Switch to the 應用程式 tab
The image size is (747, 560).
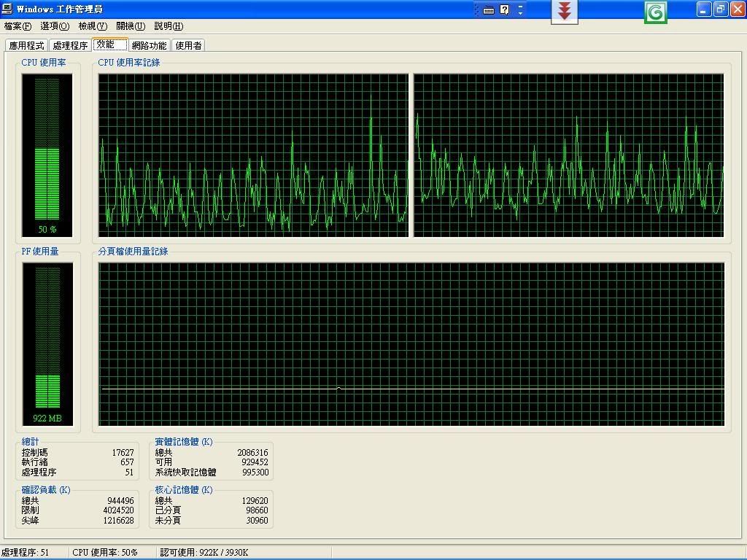[x=27, y=45]
